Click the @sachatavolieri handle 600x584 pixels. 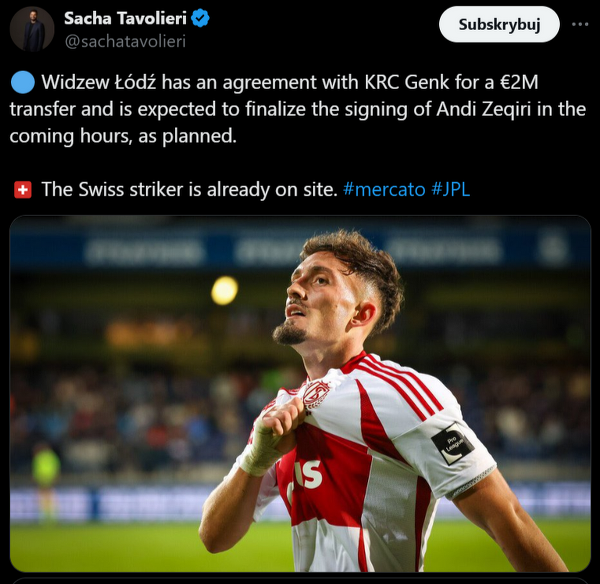[125, 41]
